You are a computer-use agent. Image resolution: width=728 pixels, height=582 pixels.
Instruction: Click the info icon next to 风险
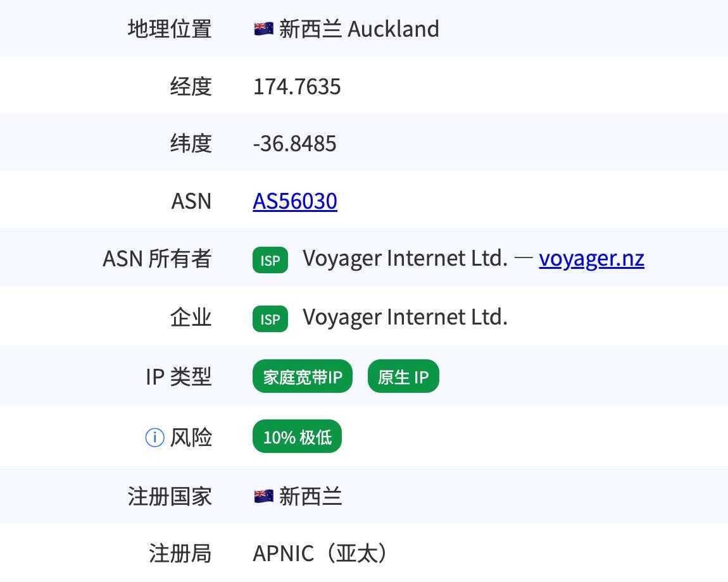pos(154,437)
